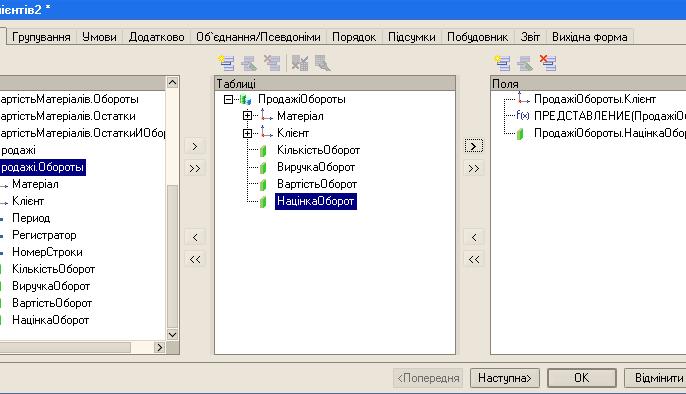The width and height of the screenshot is (686, 394).
Task: Switch to the Умови tab
Action: [x=99, y=37]
